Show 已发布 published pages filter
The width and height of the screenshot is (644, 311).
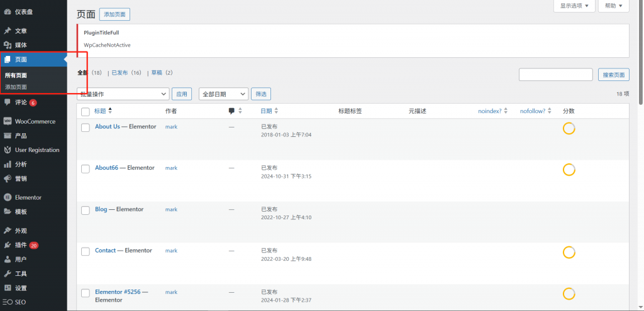tap(120, 73)
